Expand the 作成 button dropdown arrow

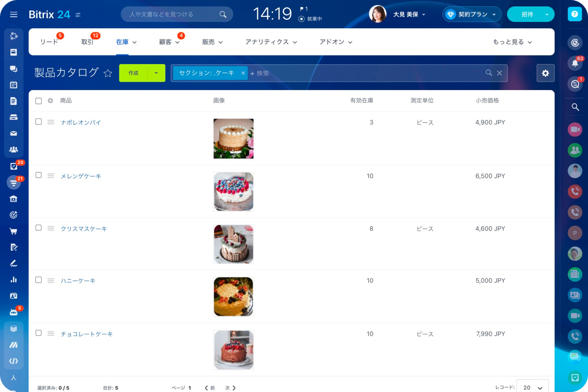pyautogui.click(x=156, y=73)
